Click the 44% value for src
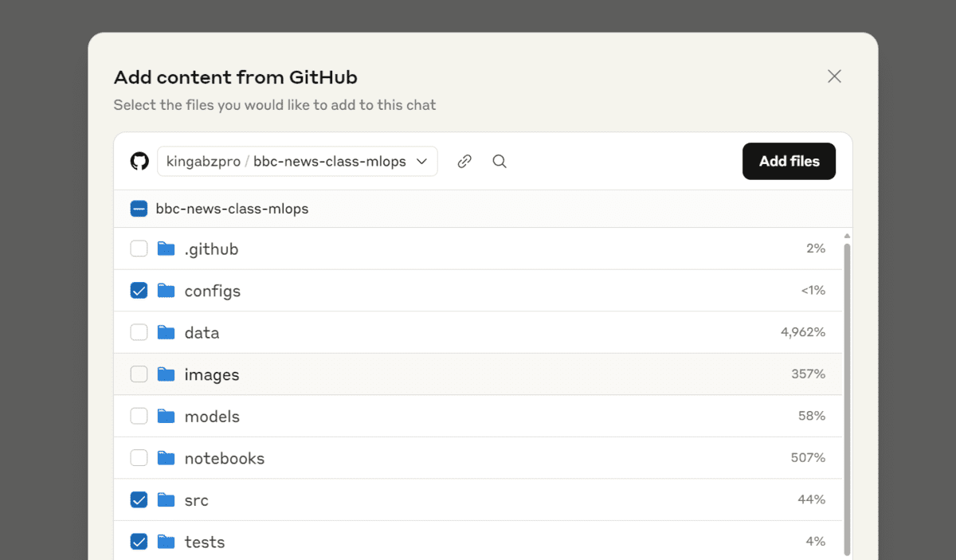Image resolution: width=956 pixels, height=560 pixels. [812, 499]
